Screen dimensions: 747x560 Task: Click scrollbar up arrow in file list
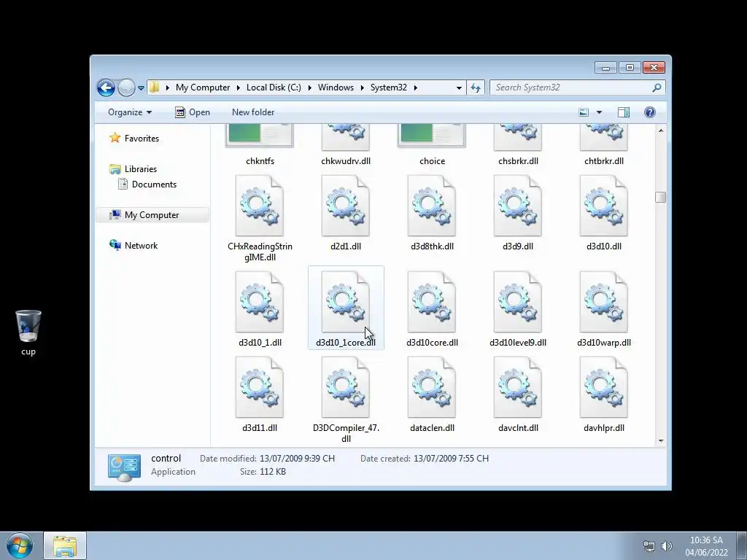661,131
